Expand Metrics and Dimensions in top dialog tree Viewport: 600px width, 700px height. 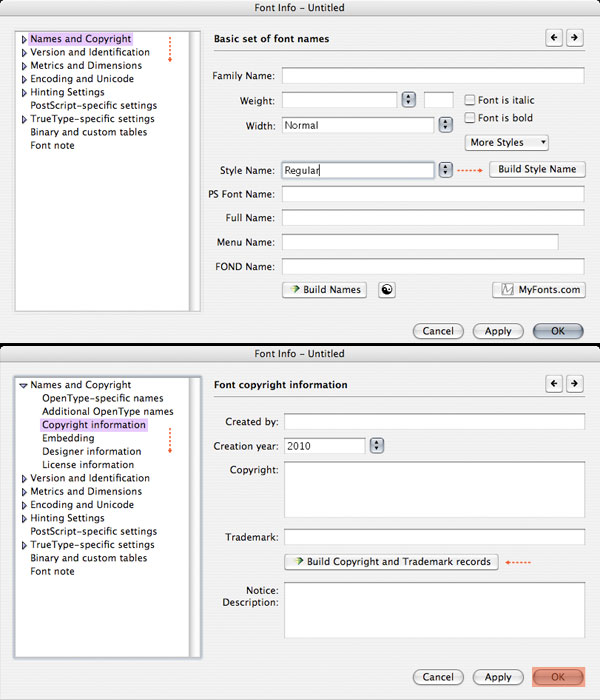point(24,66)
